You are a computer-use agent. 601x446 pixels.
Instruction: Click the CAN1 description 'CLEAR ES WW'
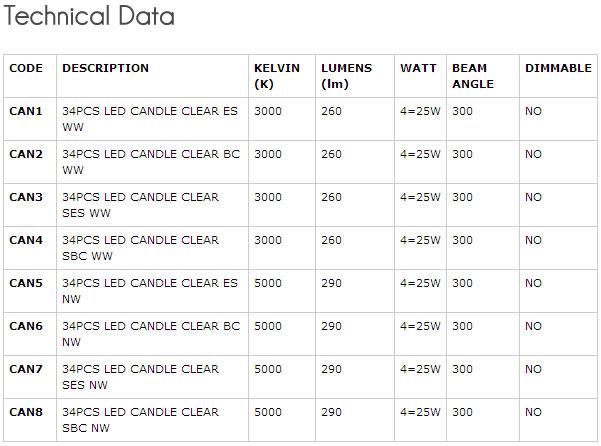coord(150,119)
